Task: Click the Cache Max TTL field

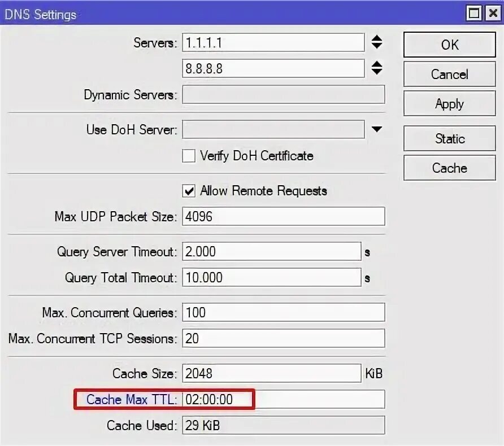Action: point(284,399)
